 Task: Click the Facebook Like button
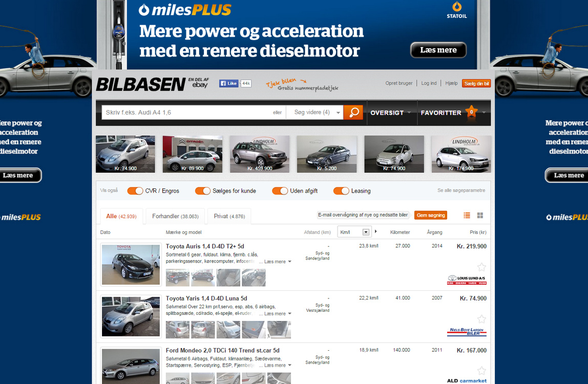pos(229,83)
